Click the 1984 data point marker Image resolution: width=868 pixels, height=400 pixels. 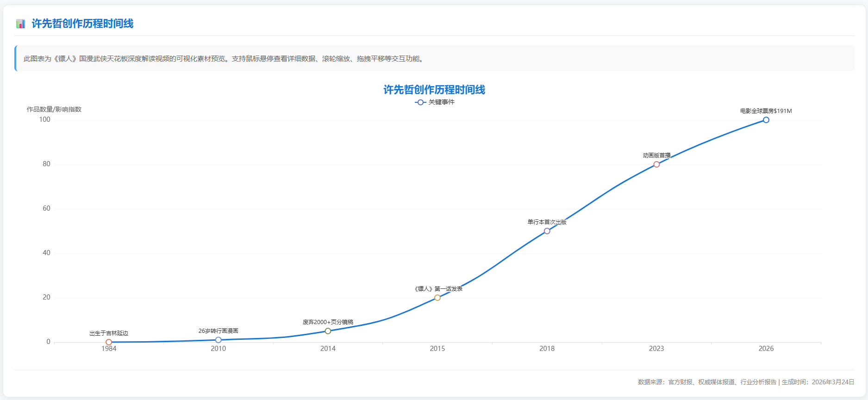[109, 342]
